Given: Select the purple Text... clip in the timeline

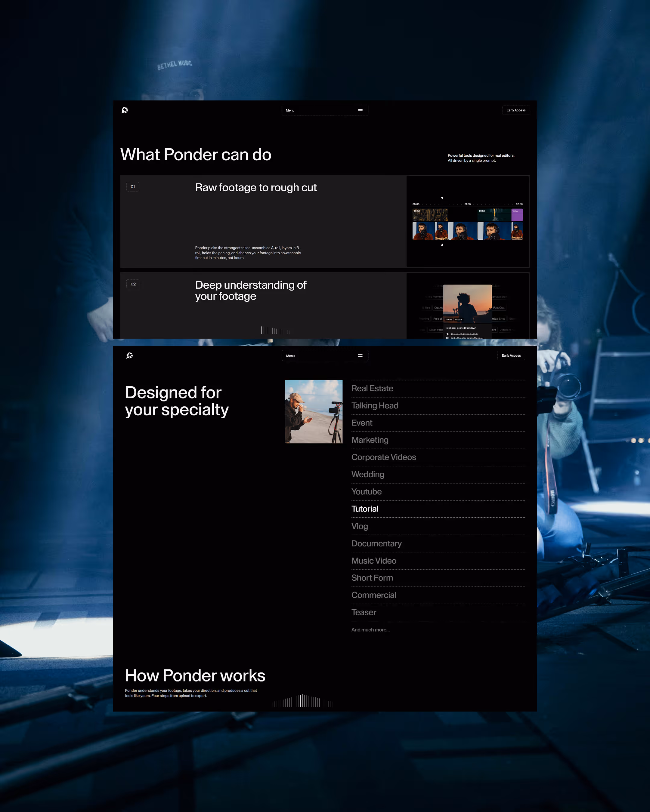Looking at the screenshot, I should click(517, 215).
